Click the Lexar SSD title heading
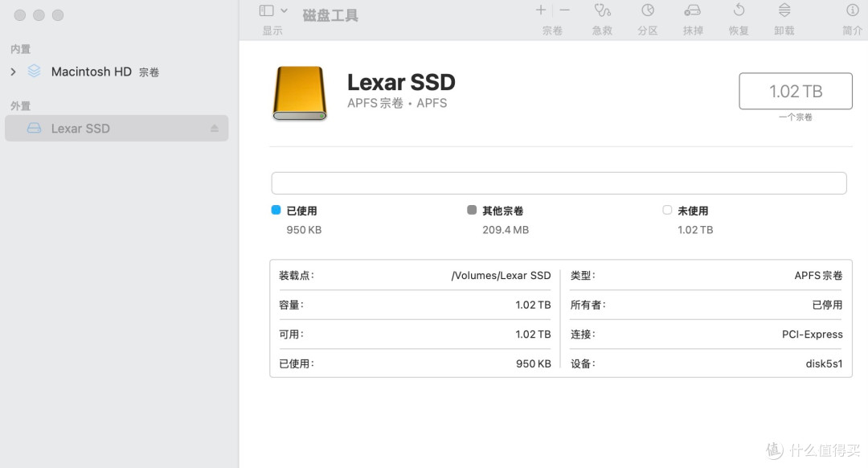This screenshot has height=468, width=868. (401, 83)
